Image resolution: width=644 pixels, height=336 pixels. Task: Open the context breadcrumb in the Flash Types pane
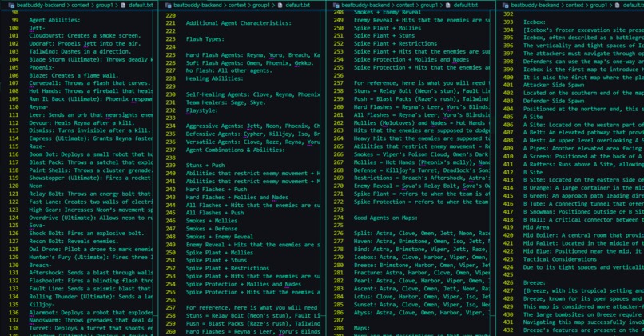[237, 6]
